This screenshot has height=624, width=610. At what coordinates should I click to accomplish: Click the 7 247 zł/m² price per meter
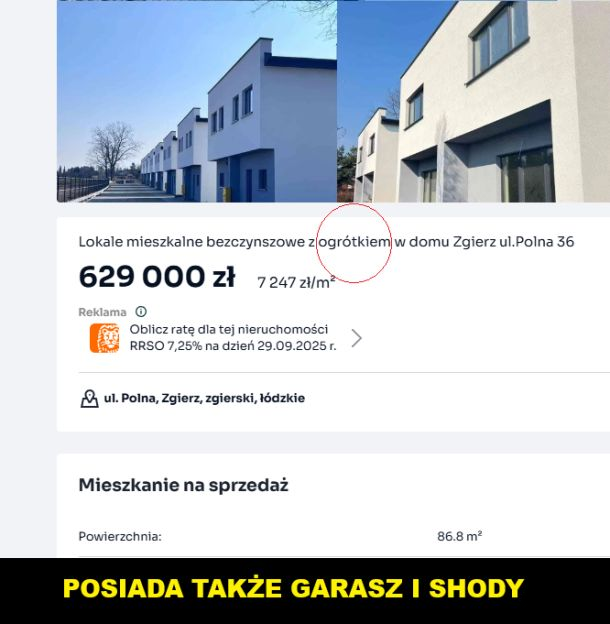click(296, 282)
